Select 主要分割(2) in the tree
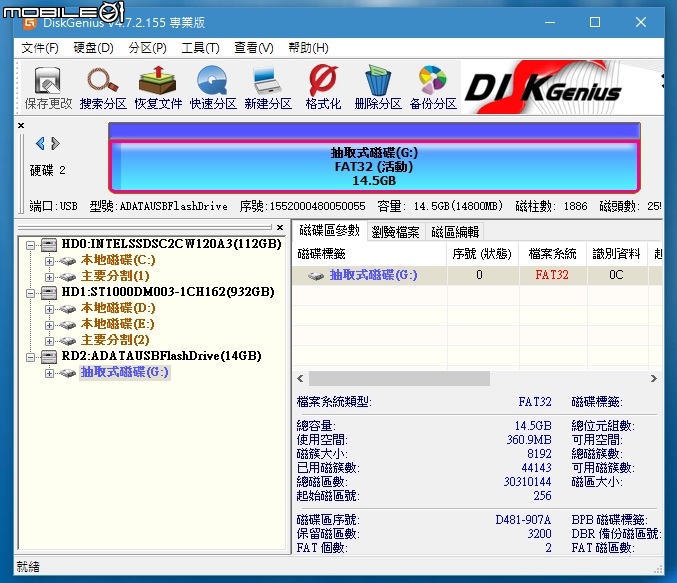The image size is (677, 583). [115, 340]
